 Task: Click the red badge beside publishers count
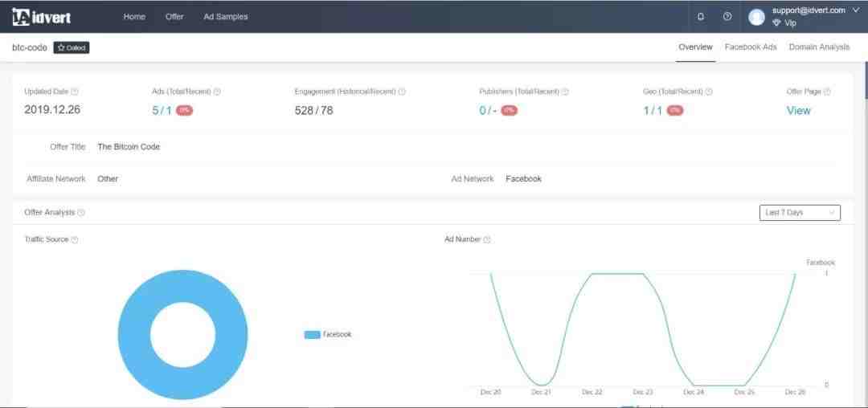point(510,111)
